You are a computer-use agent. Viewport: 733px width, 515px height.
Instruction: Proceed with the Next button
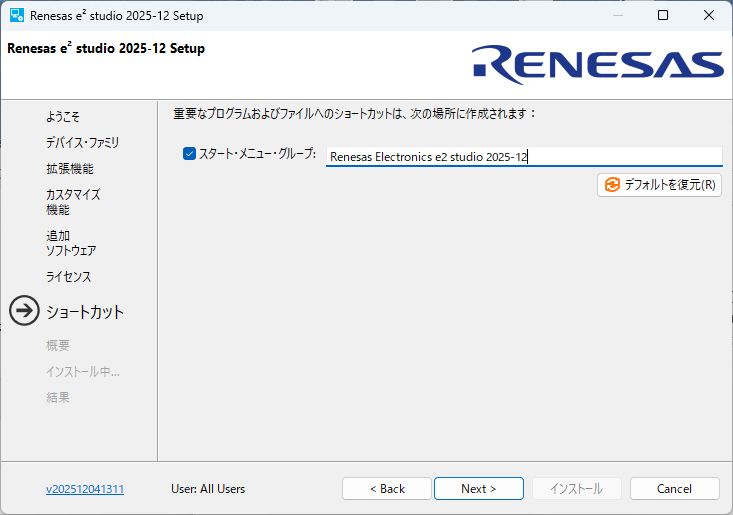click(479, 489)
